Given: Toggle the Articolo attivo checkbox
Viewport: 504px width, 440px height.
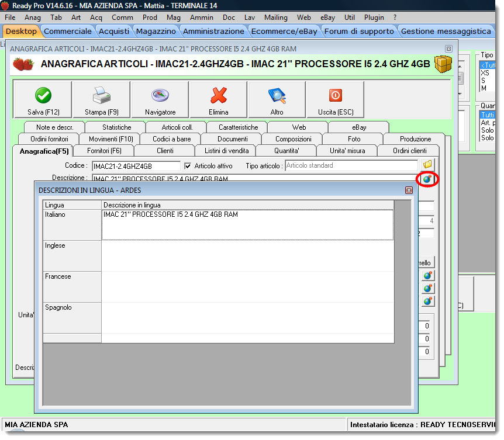Looking at the screenshot, I should point(188,166).
